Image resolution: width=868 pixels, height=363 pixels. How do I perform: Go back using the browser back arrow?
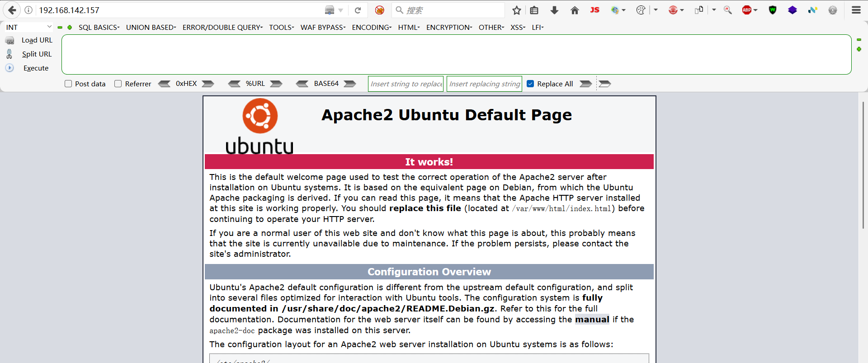click(12, 10)
